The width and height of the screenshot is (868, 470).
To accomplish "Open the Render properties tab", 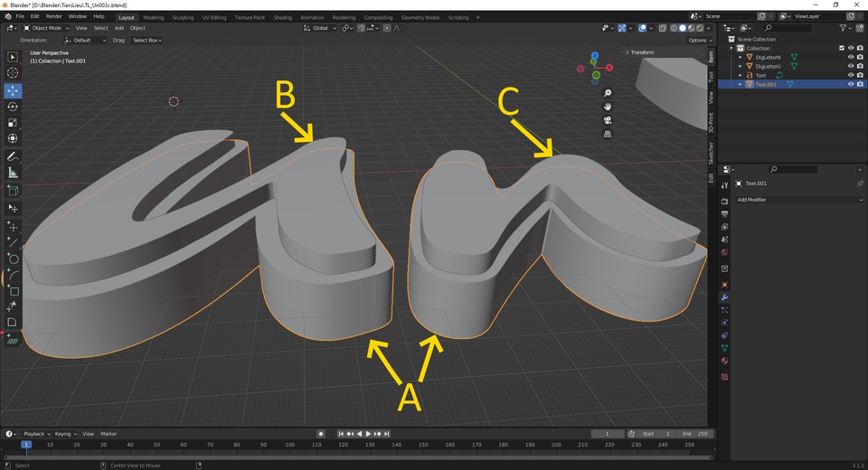I will point(724,201).
